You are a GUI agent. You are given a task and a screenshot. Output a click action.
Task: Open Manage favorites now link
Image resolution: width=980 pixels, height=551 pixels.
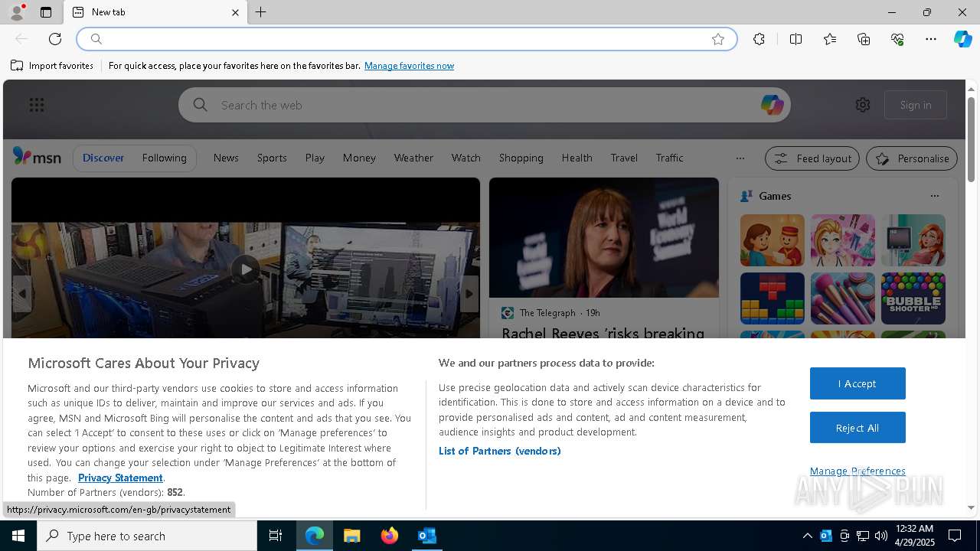point(409,66)
